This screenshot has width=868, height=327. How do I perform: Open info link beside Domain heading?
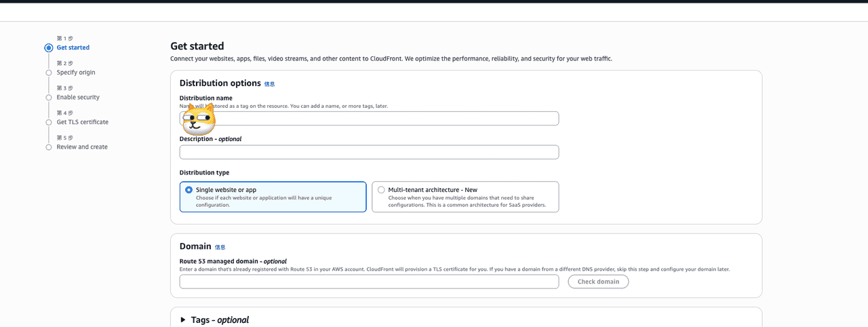[x=220, y=248]
